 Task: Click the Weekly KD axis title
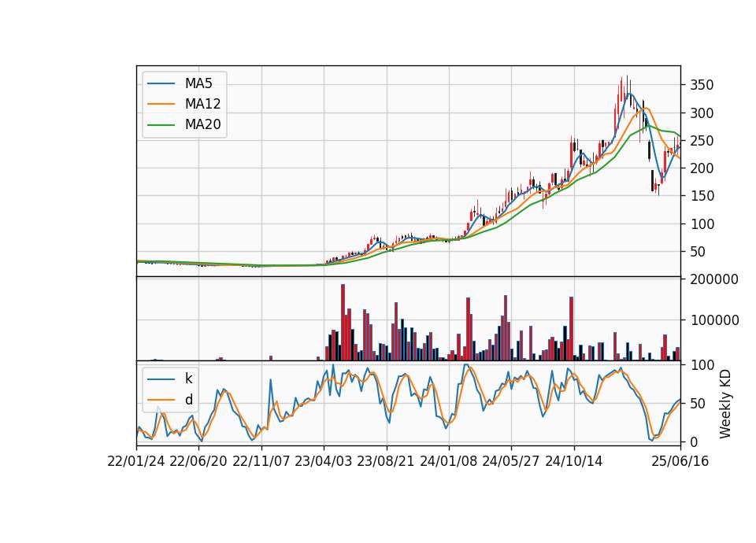(725, 404)
